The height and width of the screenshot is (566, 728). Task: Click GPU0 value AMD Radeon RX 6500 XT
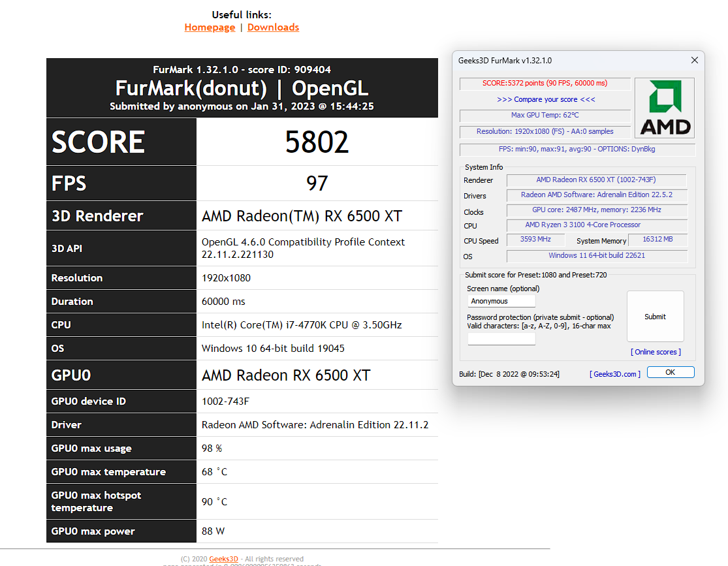pyautogui.click(x=286, y=375)
